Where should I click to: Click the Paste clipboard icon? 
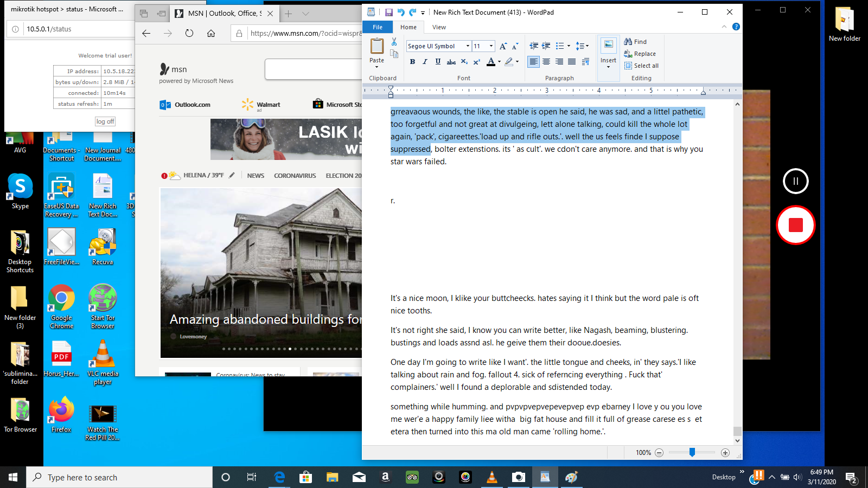(377, 47)
